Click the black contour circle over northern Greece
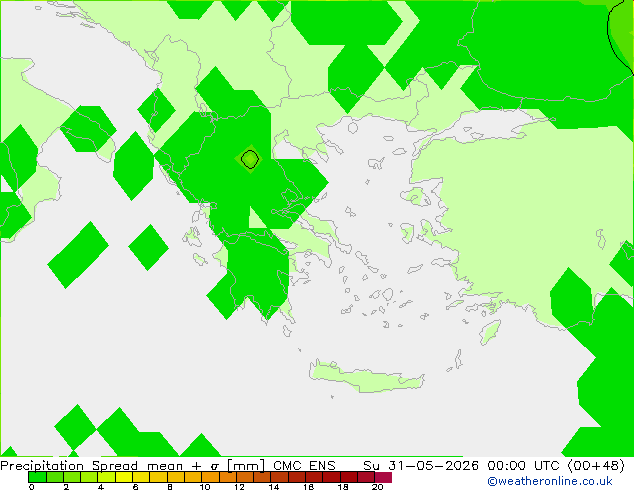Image resolution: width=634 pixels, height=490 pixels. [250, 159]
